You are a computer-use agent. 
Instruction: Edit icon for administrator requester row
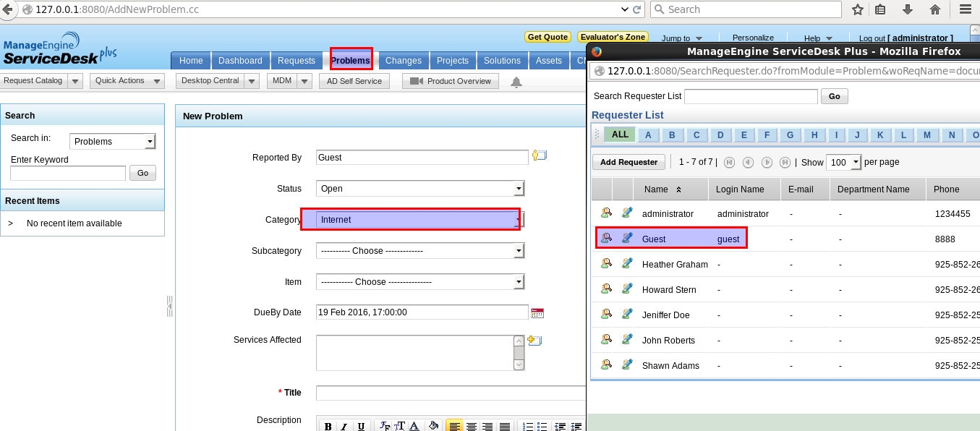click(x=627, y=213)
